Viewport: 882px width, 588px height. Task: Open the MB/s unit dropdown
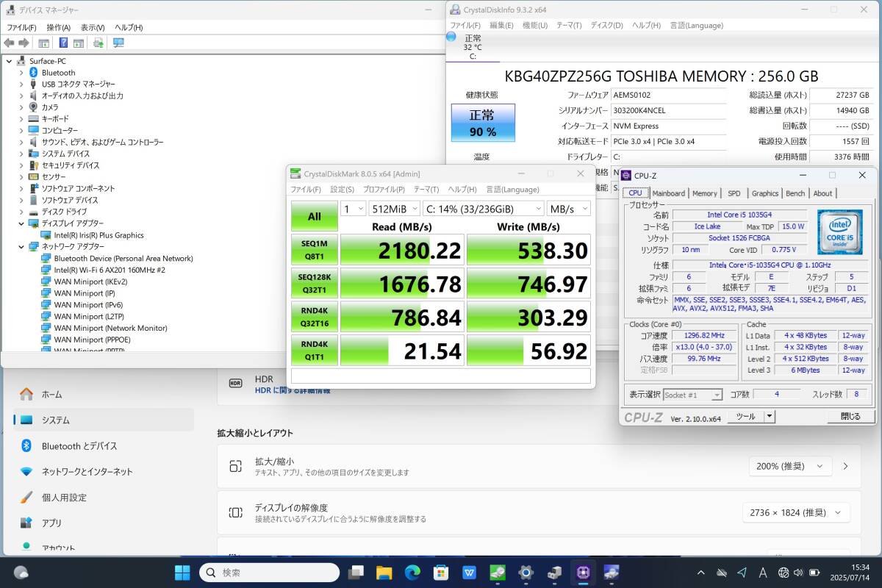[568, 209]
